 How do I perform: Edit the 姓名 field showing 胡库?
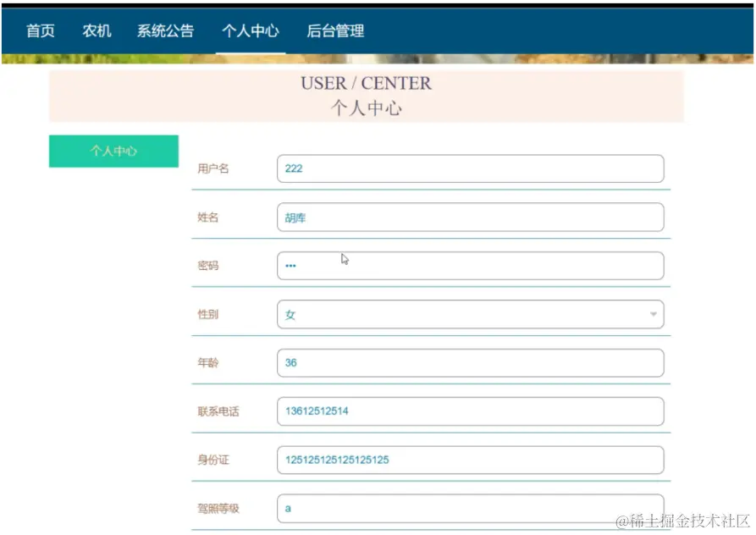coord(470,217)
